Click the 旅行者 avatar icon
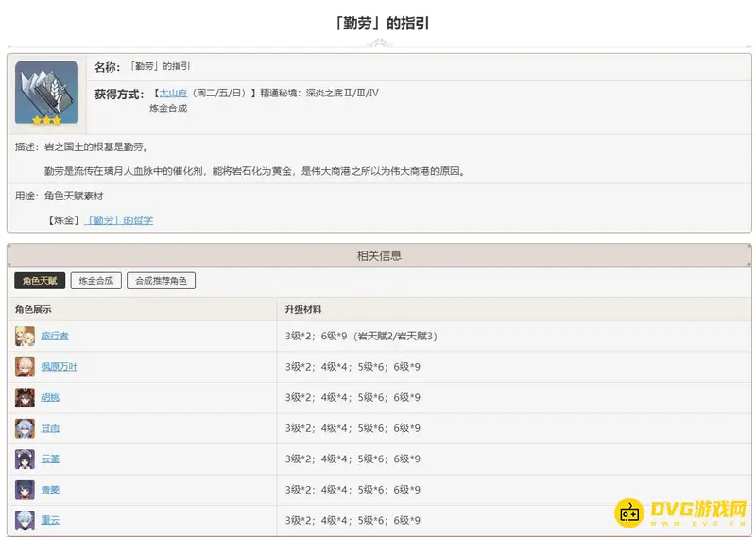 [26, 336]
